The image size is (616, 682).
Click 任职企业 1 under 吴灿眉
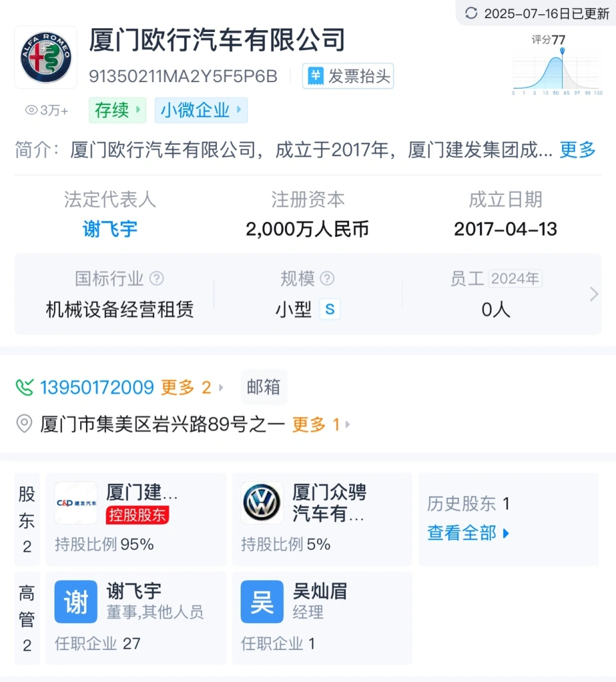[x=278, y=644]
